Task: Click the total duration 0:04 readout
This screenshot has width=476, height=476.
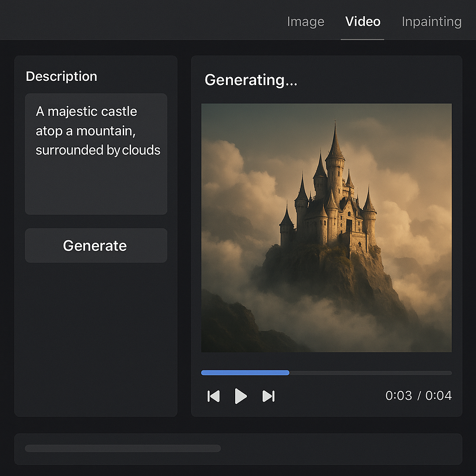Action: (438, 396)
